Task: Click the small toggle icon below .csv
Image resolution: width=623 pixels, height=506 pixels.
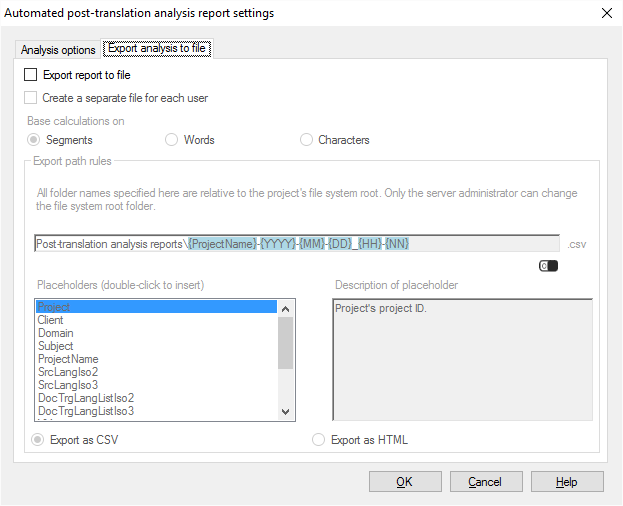Action: [548, 266]
